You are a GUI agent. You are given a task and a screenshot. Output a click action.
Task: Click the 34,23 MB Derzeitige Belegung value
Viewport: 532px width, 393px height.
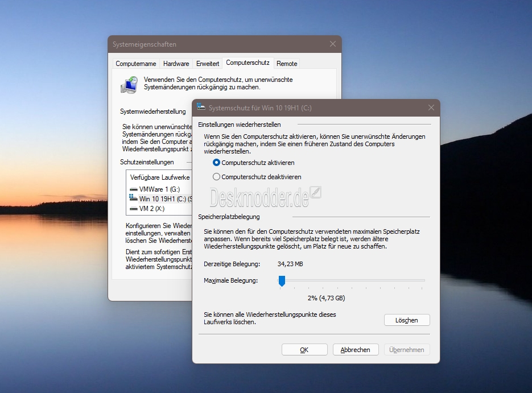click(x=290, y=264)
